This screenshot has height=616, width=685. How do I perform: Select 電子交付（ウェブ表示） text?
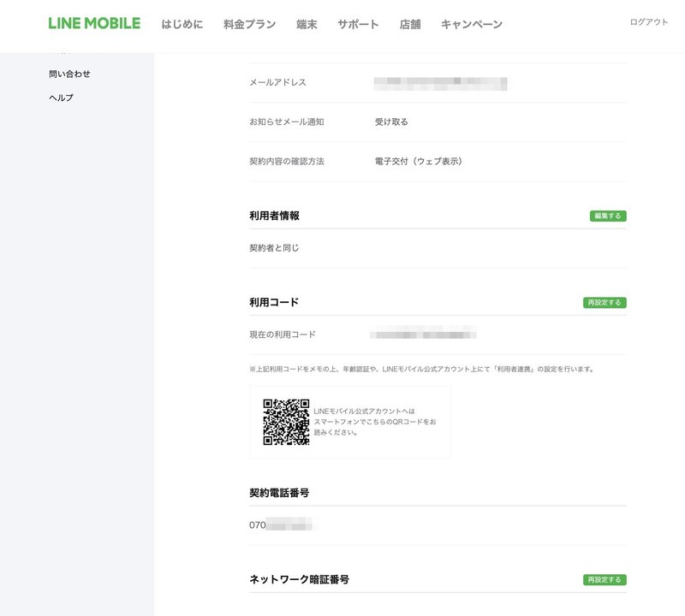click(418, 161)
